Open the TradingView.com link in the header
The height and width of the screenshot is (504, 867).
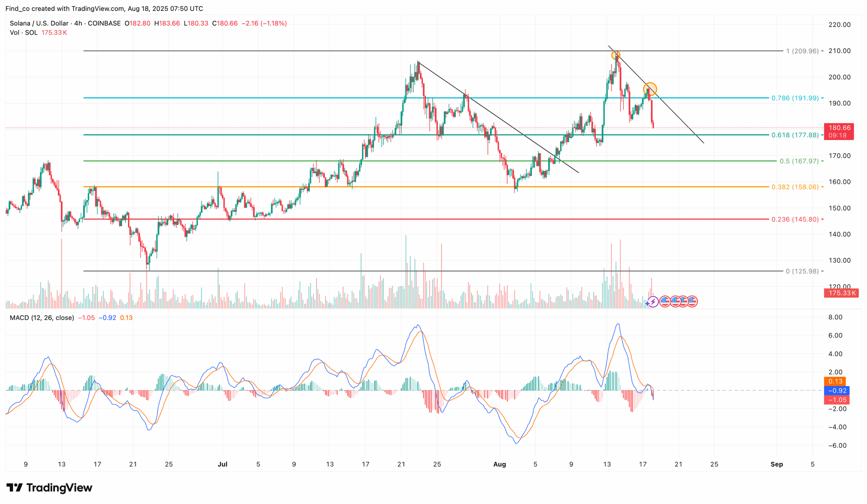[97, 8]
